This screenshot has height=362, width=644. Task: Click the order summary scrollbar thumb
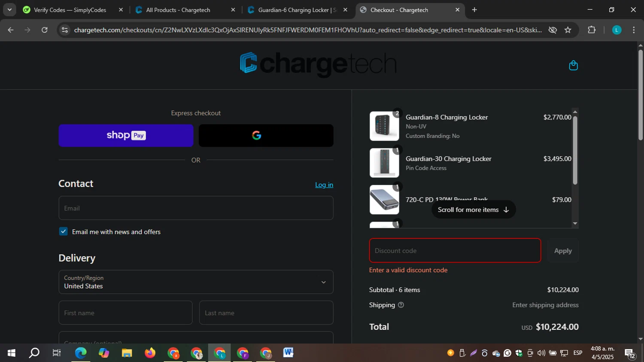pyautogui.click(x=575, y=150)
